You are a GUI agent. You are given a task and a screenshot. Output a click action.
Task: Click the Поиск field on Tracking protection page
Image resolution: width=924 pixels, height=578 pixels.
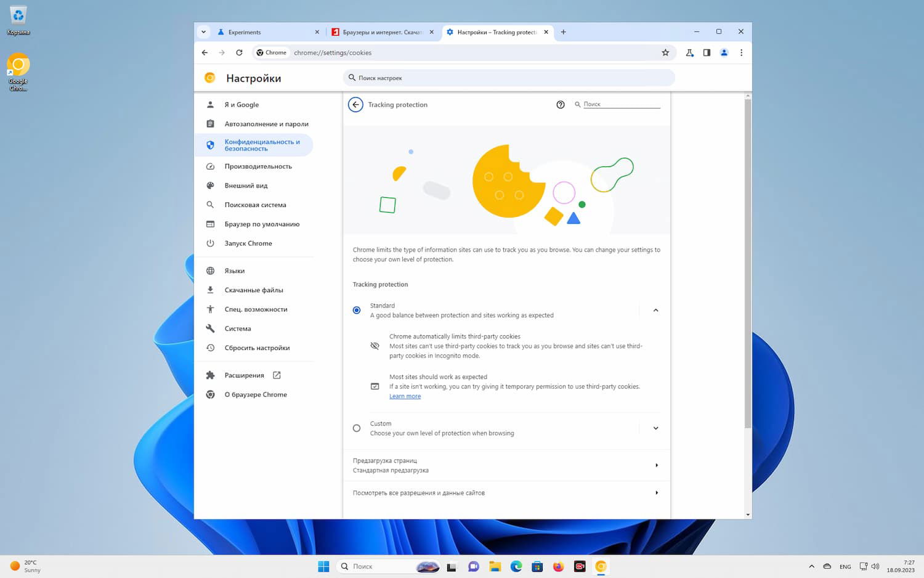click(x=622, y=104)
